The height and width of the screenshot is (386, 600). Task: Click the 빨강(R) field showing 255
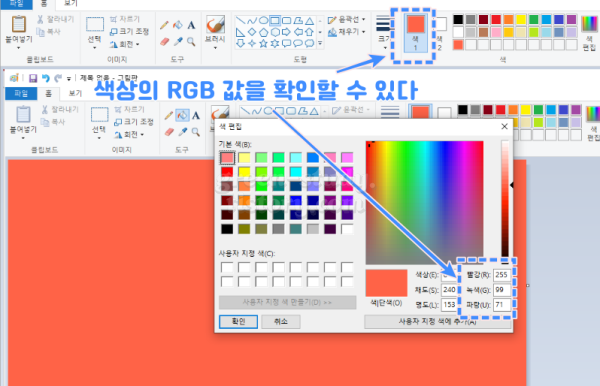coord(502,275)
